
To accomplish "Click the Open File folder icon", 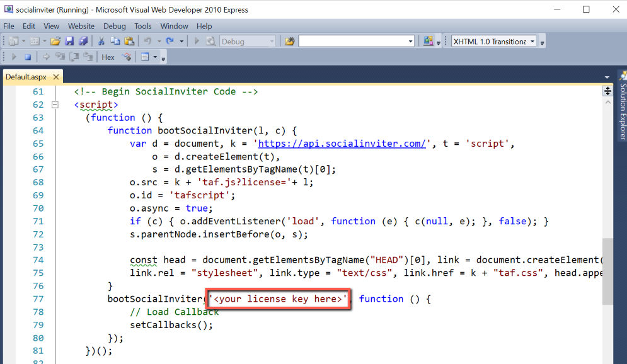I will click(55, 41).
